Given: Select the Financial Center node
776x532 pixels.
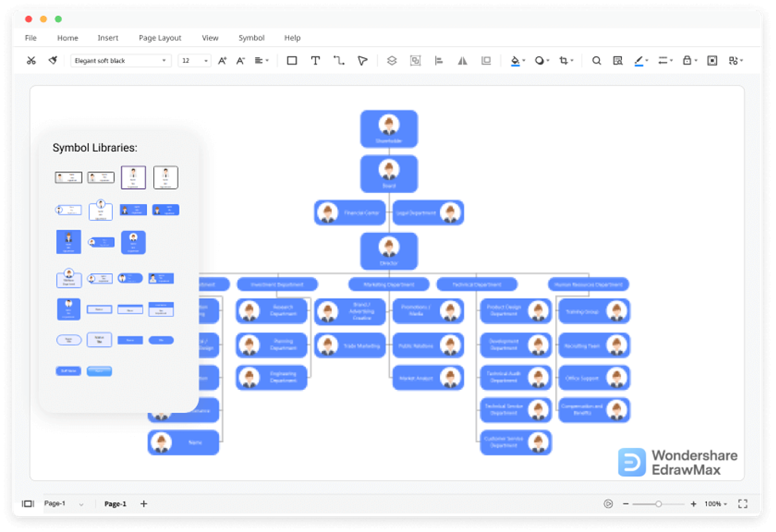Looking at the screenshot, I should pyautogui.click(x=350, y=212).
